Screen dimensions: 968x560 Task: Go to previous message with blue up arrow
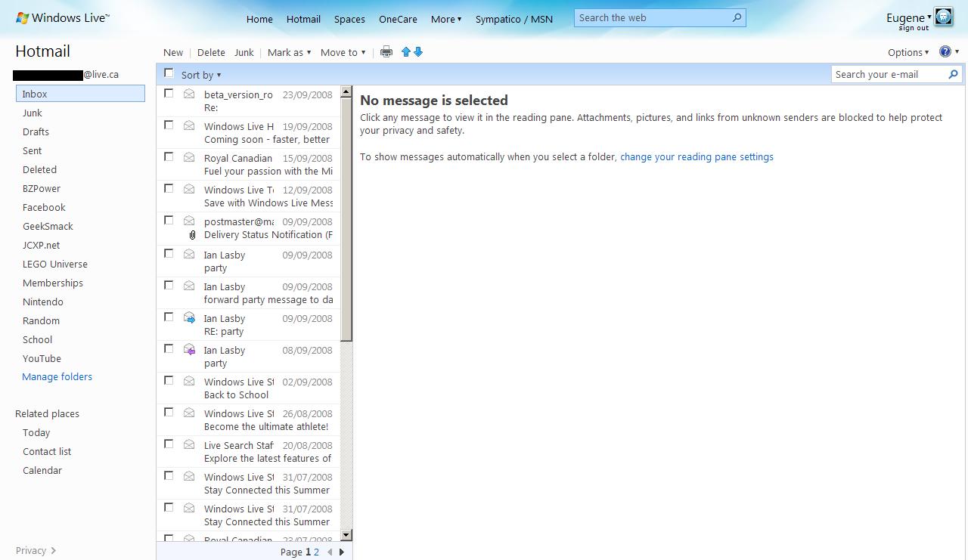coord(406,52)
